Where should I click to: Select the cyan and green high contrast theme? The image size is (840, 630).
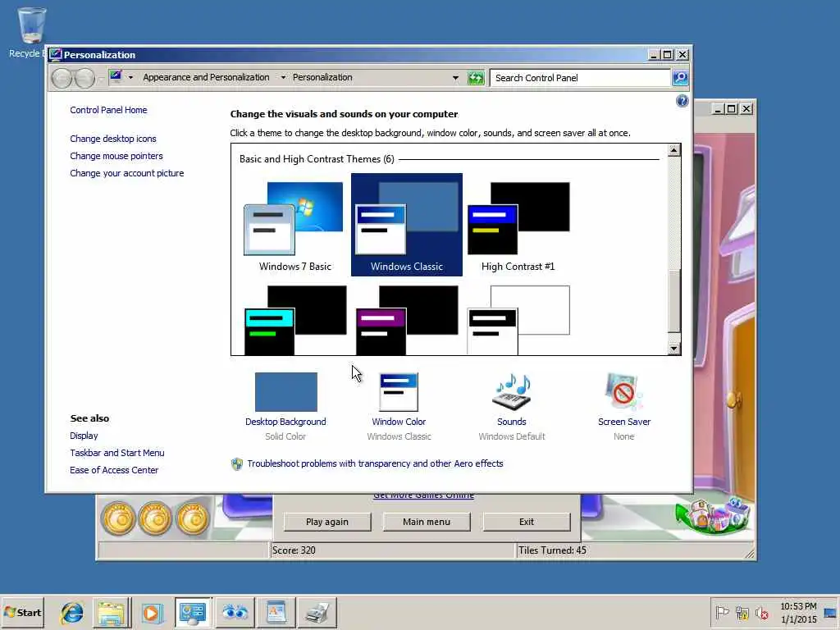[294, 320]
